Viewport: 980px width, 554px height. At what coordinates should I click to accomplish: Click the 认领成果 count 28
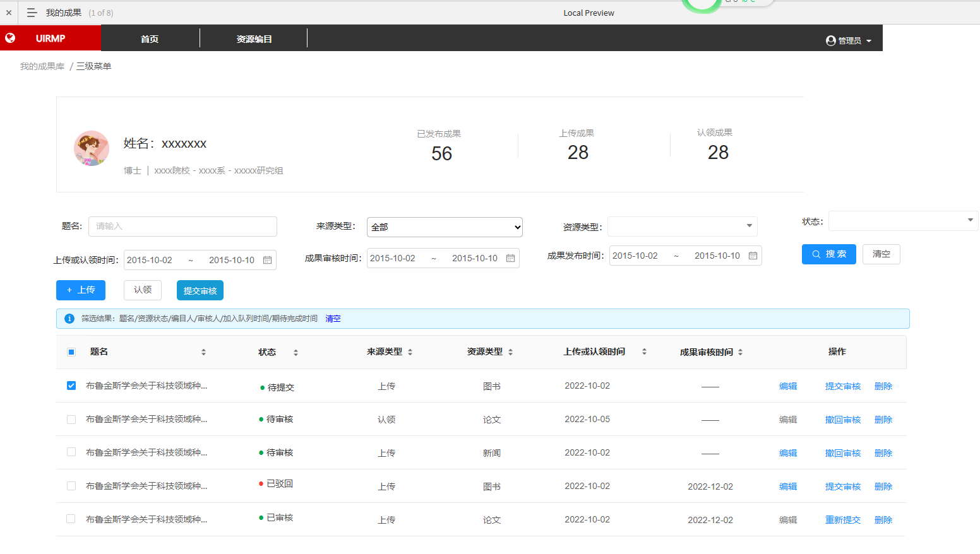718,152
